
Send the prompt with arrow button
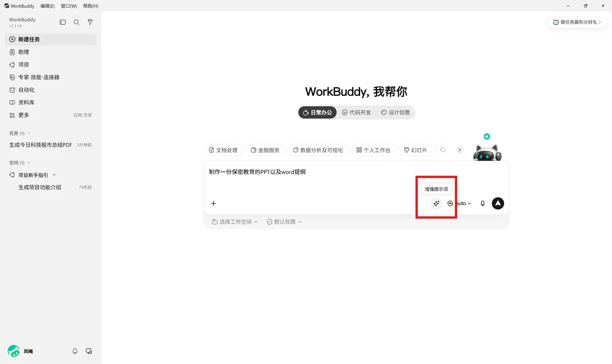(x=498, y=203)
